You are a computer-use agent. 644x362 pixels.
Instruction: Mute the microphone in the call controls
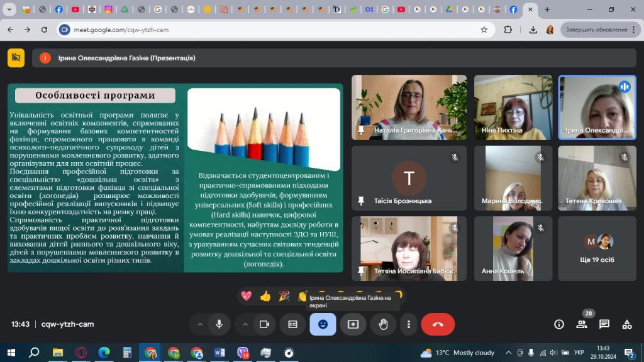tap(219, 324)
